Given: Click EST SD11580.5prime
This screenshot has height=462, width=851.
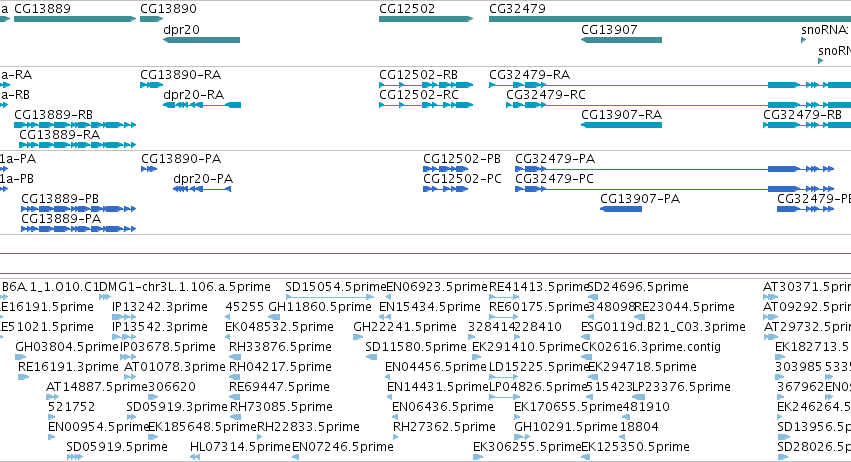Looking at the screenshot, I should pos(416,347).
